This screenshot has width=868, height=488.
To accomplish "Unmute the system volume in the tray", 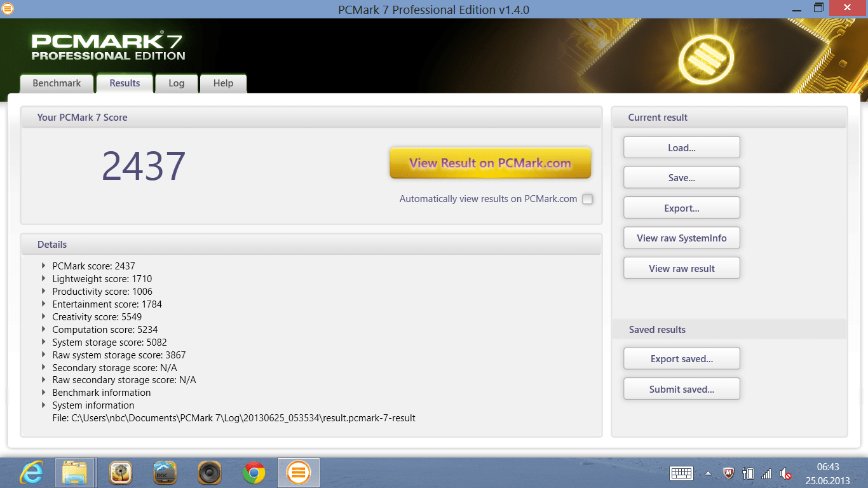I will click(785, 473).
